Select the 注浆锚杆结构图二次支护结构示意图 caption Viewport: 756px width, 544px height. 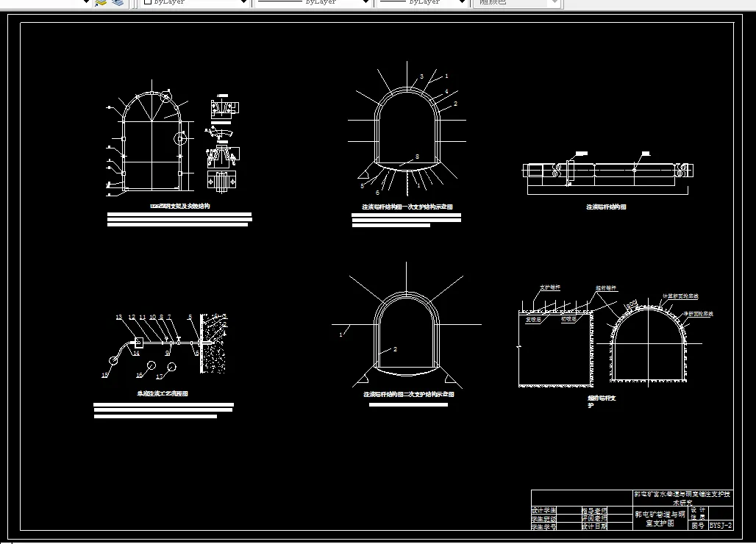point(408,394)
